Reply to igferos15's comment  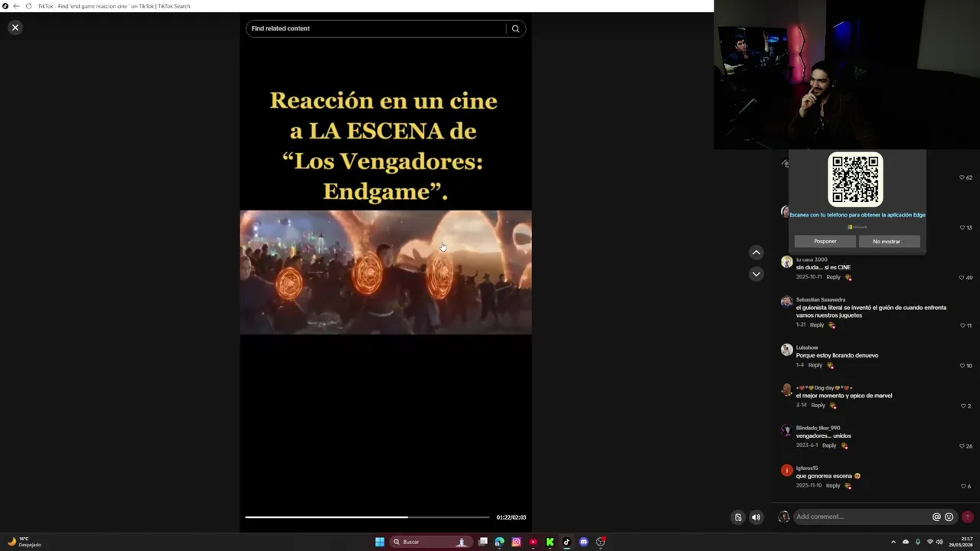(x=833, y=485)
